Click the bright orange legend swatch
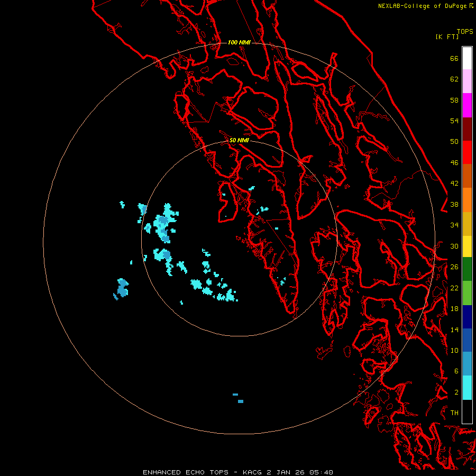 [467, 200]
